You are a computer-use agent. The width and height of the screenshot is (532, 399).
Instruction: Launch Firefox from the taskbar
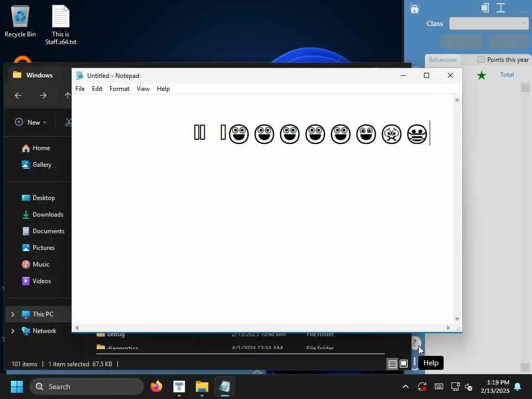pyautogui.click(x=156, y=387)
